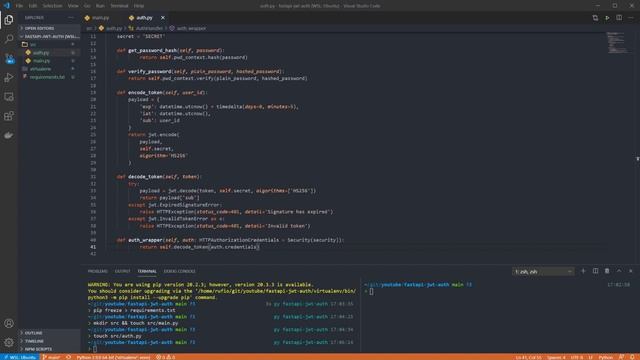Kill terminal with the trash icon
This screenshot has width=640, height=360.
(607, 271)
